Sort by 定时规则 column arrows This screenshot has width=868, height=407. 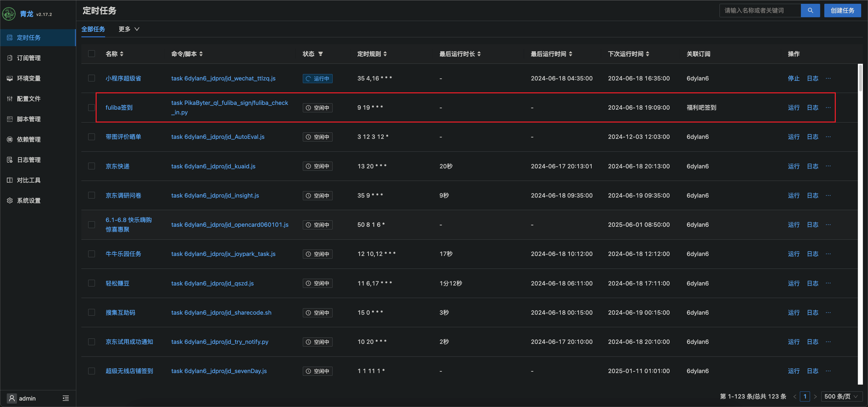(x=385, y=54)
